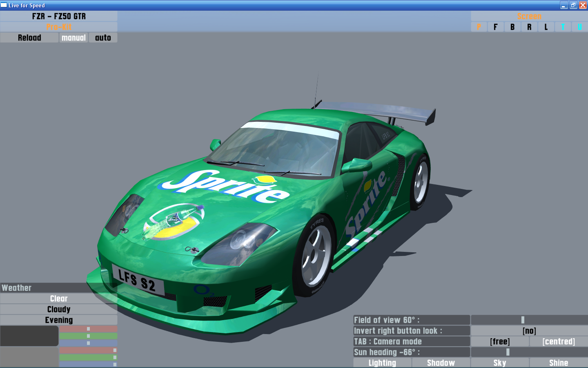The width and height of the screenshot is (588, 368).
Task: Restore down the Live for Speed window
Action: (573, 5)
